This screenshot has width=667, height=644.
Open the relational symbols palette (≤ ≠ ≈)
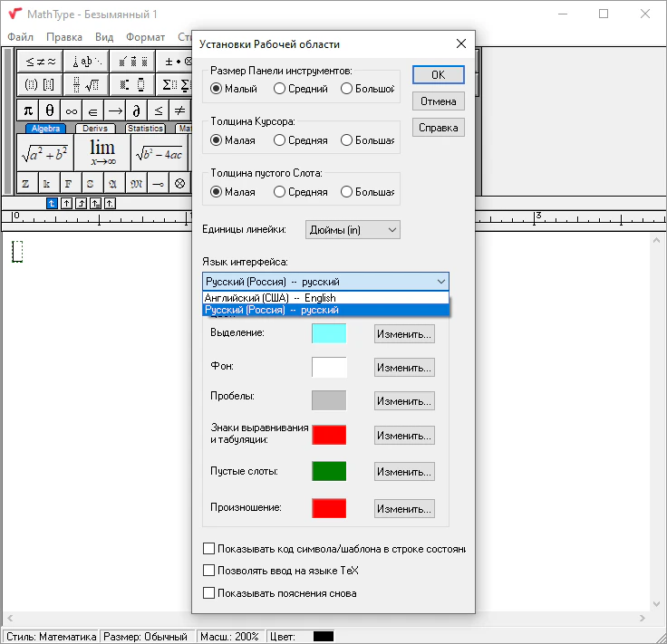tap(41, 62)
